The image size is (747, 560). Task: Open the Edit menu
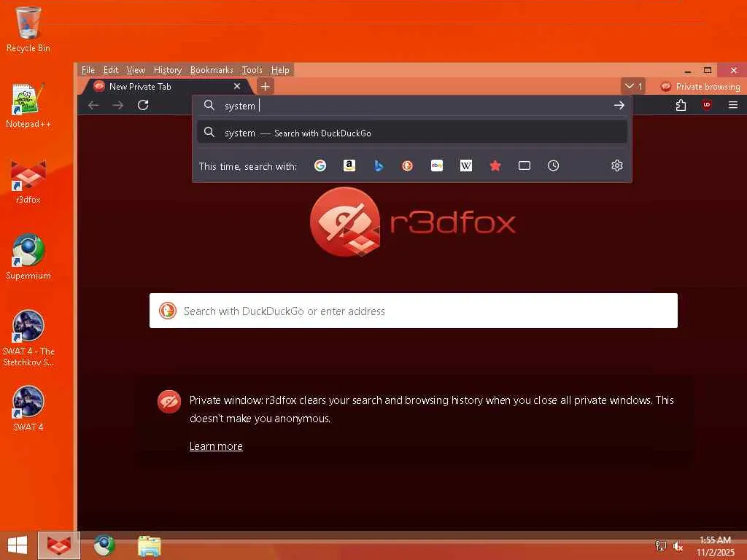[x=111, y=70]
